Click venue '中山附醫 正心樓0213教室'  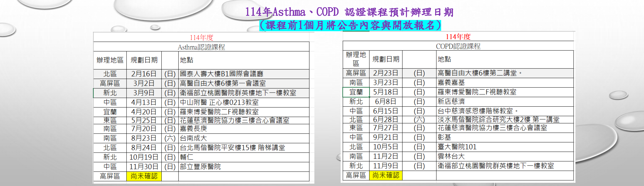(219, 103)
